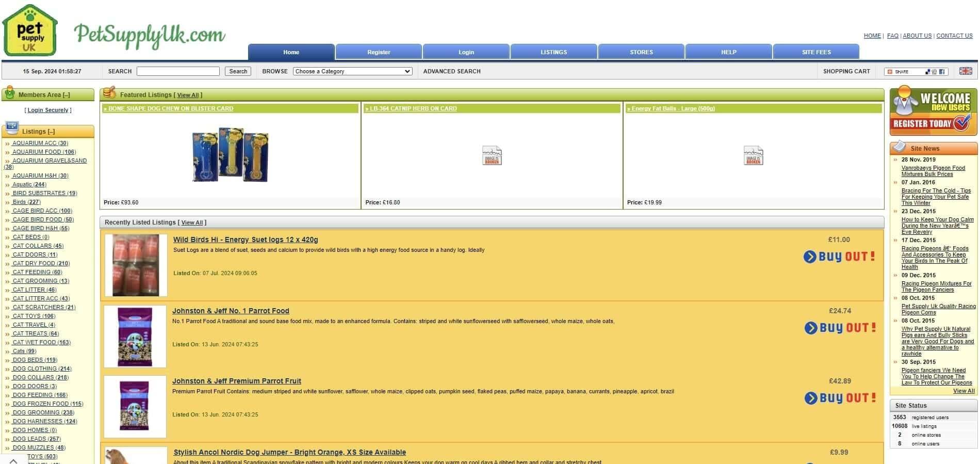This screenshot has width=980, height=464.
Task: Open the Login Securely link
Action: click(48, 110)
